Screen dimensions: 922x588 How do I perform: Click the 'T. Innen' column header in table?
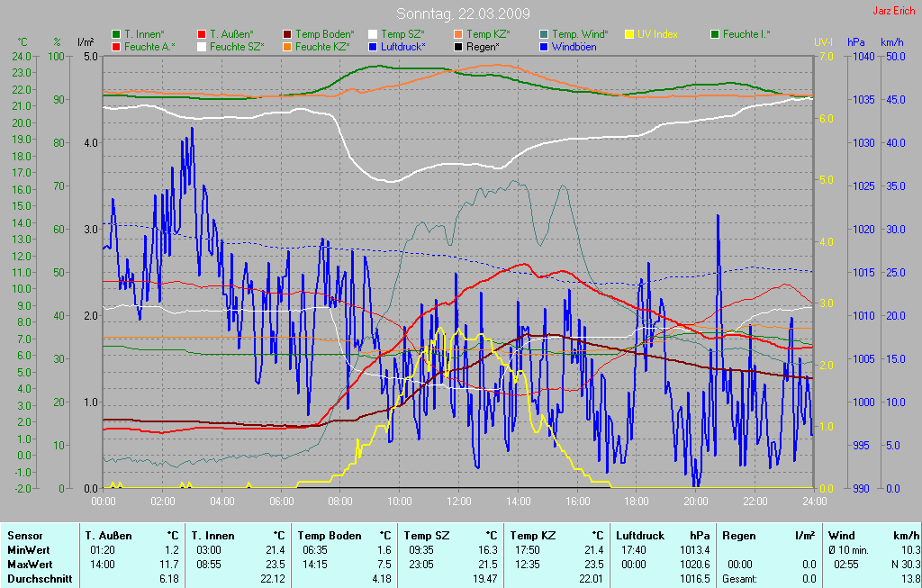[212, 536]
